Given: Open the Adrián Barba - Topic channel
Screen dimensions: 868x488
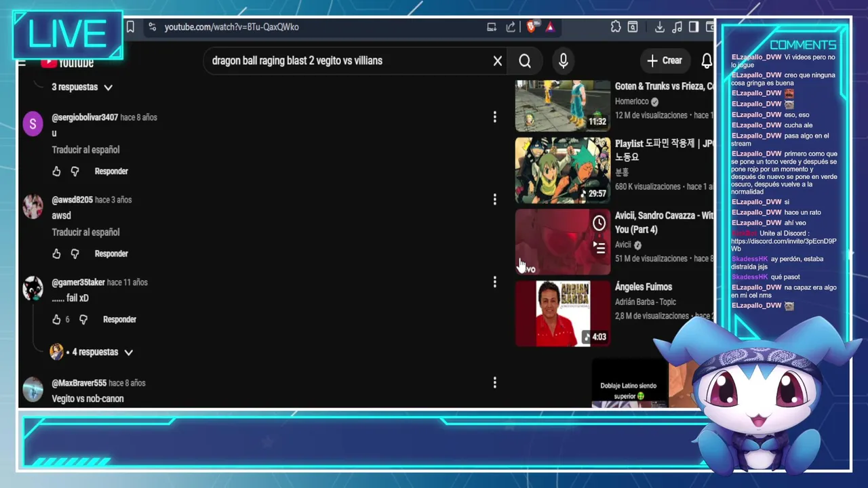Looking at the screenshot, I should [646, 302].
